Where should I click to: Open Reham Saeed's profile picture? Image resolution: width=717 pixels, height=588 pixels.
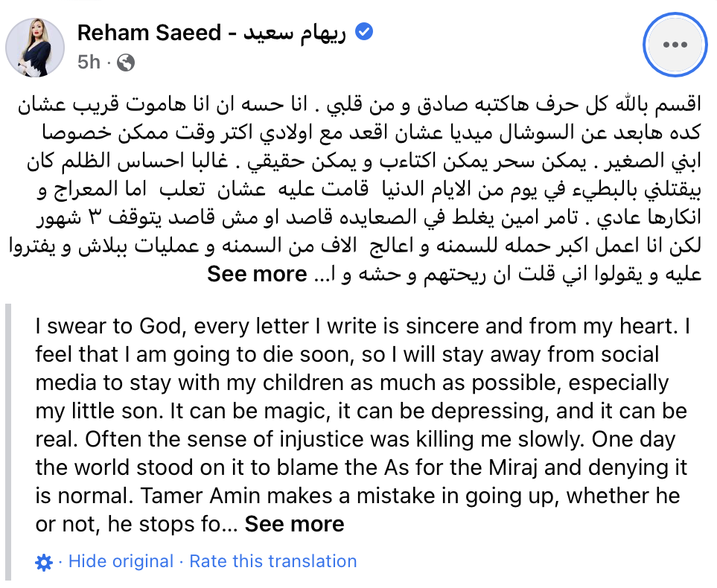(35, 48)
